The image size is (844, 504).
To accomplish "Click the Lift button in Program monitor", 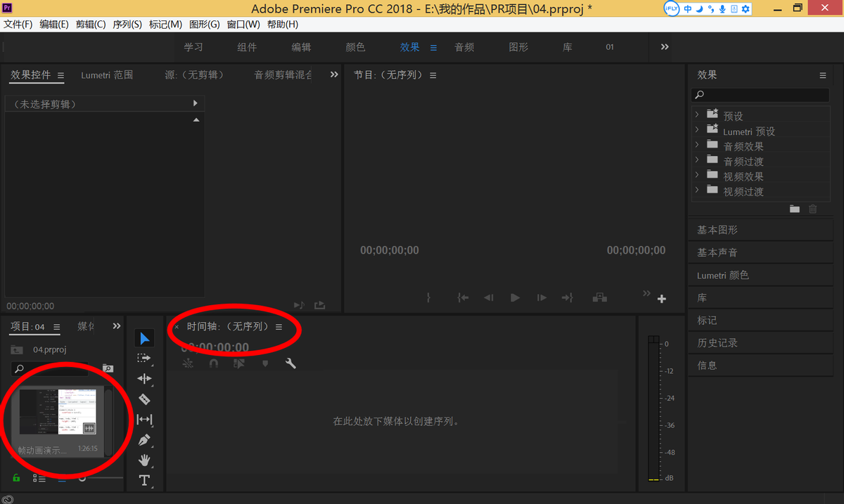I will tap(600, 298).
